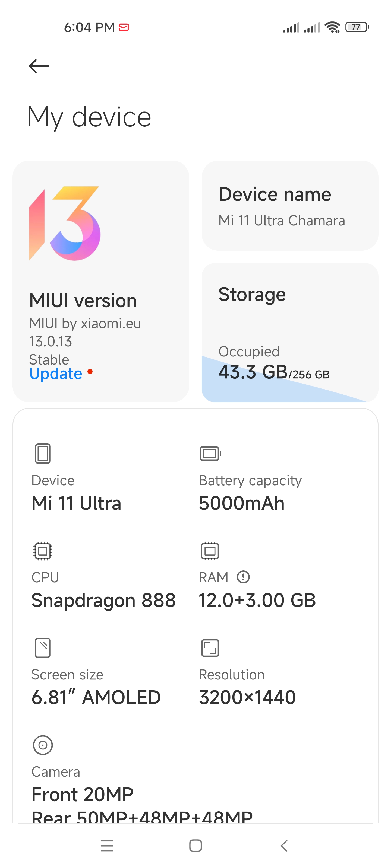Tap the MIUI version text
This screenshot has width=391, height=868.
83,301
